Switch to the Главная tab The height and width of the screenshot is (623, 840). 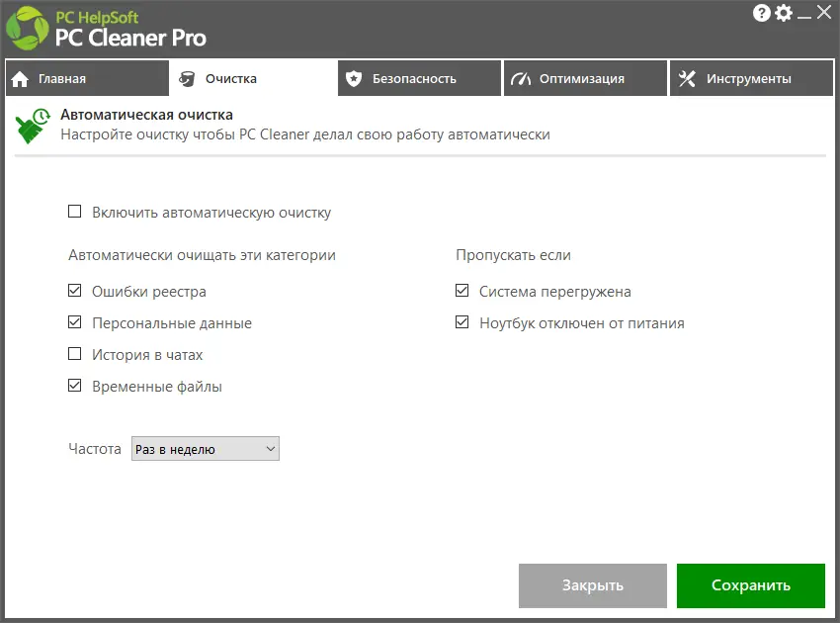coord(87,78)
